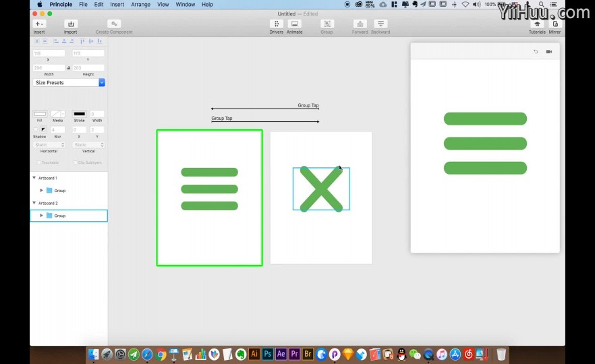The image size is (595, 364).
Task: Click the align right edges icon
Action: [72, 41]
